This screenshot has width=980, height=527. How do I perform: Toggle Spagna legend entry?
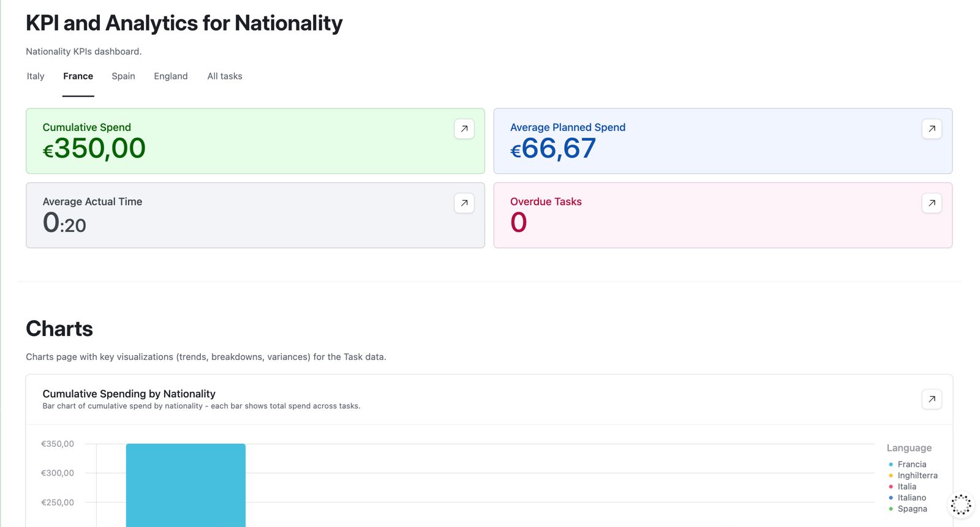point(908,509)
